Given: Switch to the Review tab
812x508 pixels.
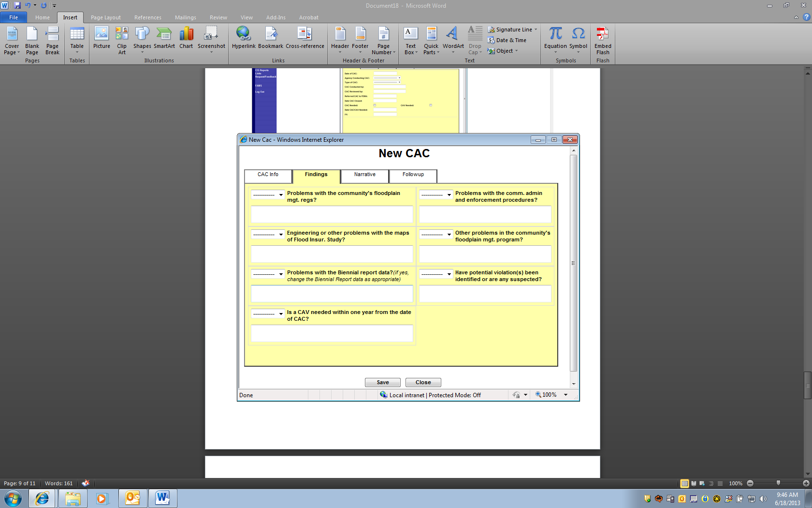Looking at the screenshot, I should (x=218, y=17).
